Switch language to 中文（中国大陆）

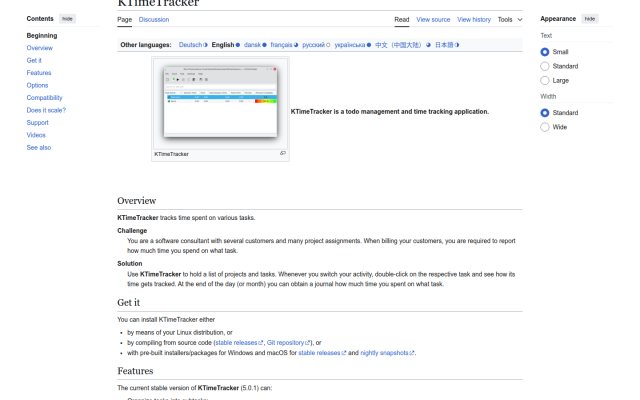tap(398, 45)
